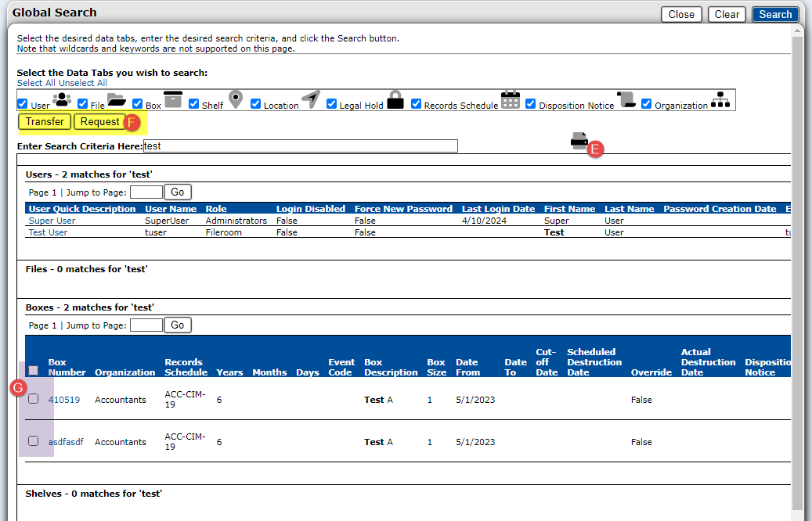This screenshot has width=812, height=521.
Task: Click the File folder icon
Action: (x=116, y=99)
